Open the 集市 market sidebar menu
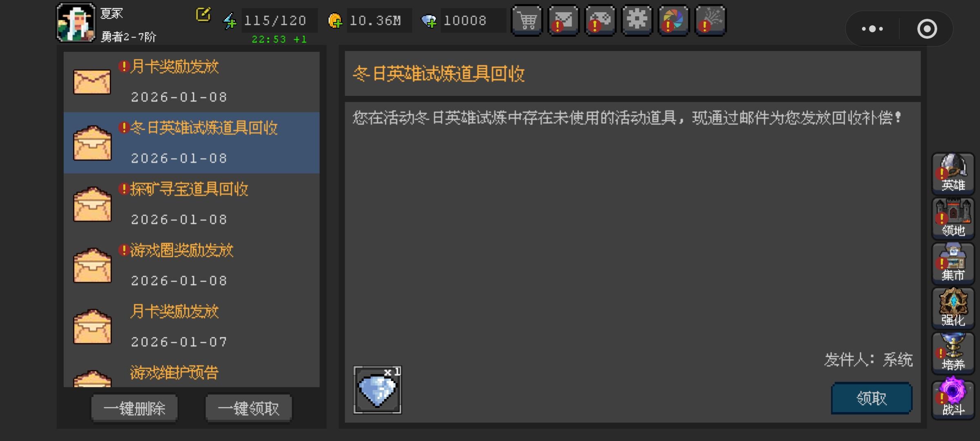The height and width of the screenshot is (441, 980). pos(953,263)
